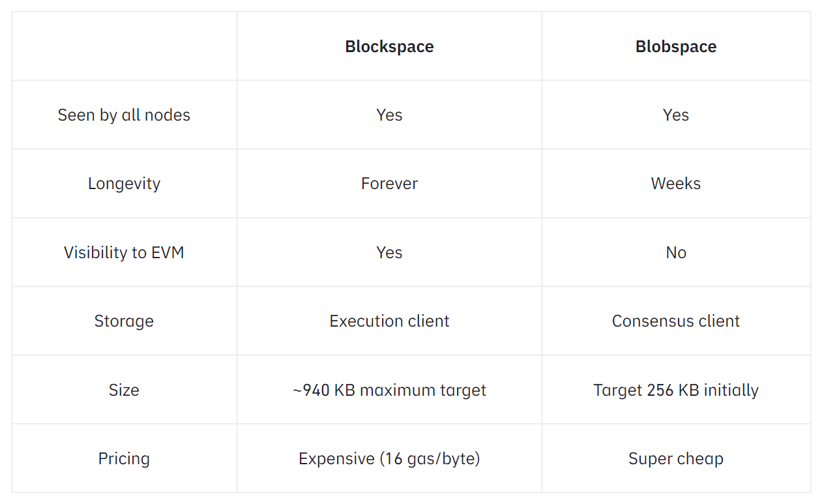Click Blobspace's Yes for Seen by all nodes
Image resolution: width=822 pixels, height=504 pixels.
tap(676, 115)
